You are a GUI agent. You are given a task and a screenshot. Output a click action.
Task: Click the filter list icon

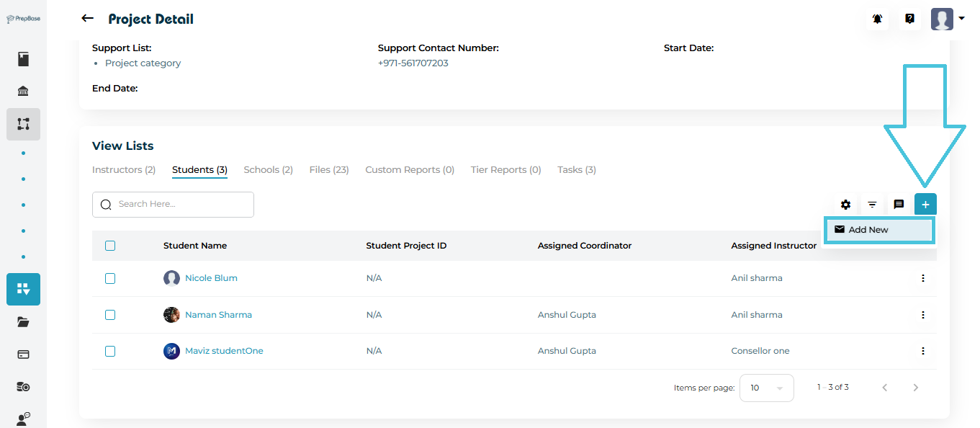coord(872,205)
